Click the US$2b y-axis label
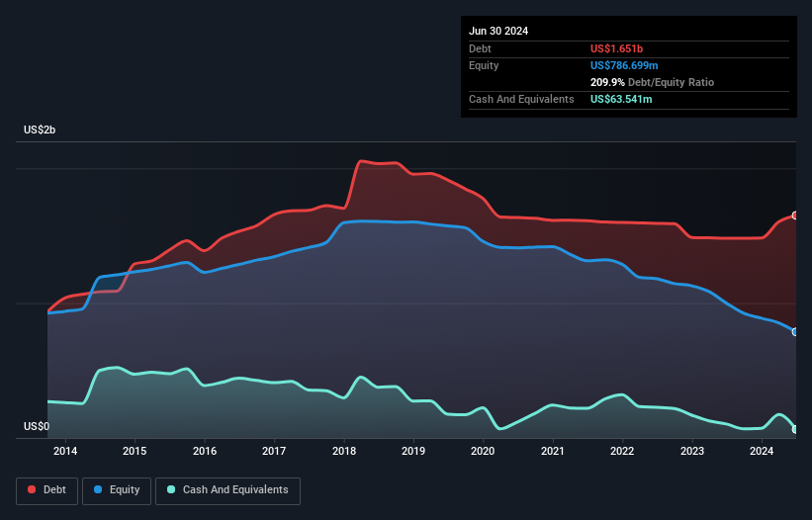 click(x=40, y=130)
